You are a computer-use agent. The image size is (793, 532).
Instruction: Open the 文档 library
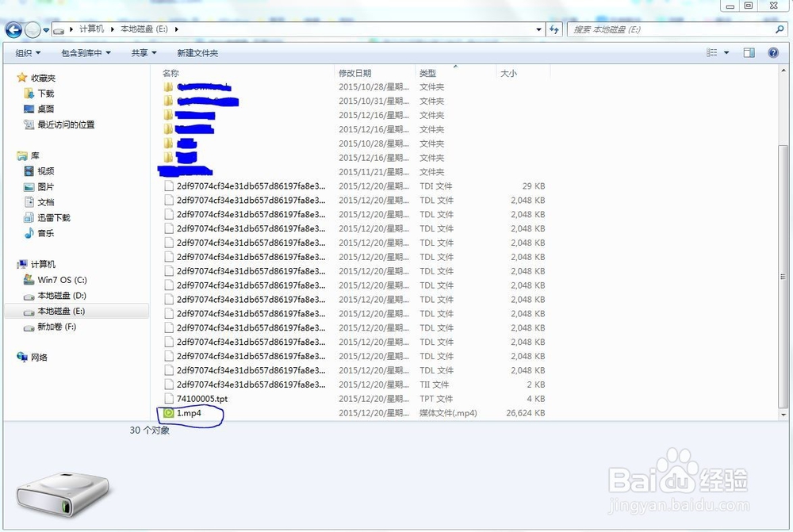tap(45, 202)
